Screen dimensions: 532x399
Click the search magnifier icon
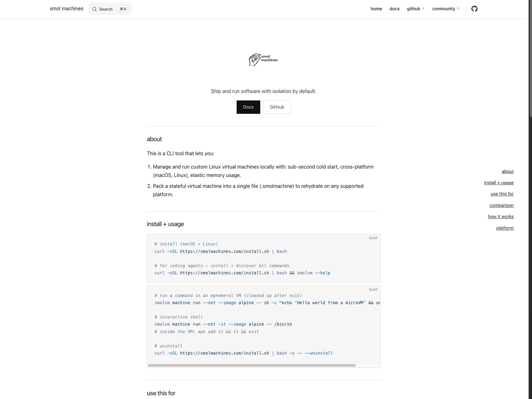point(95,9)
